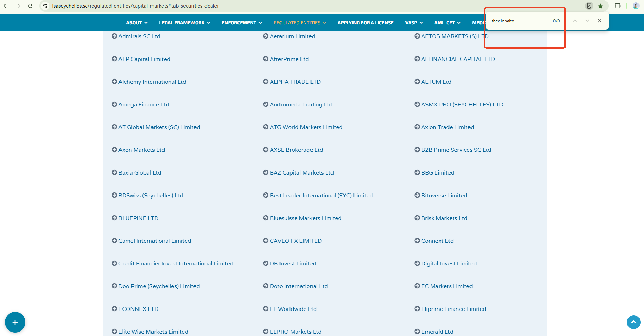Open the Doo Prime (Seychelles) Limited link

pos(159,286)
